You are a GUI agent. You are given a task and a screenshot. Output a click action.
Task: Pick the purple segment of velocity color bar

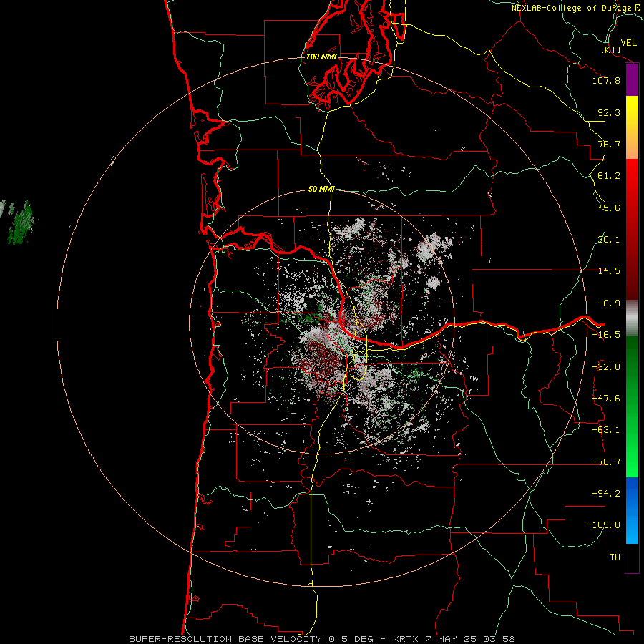point(632,80)
